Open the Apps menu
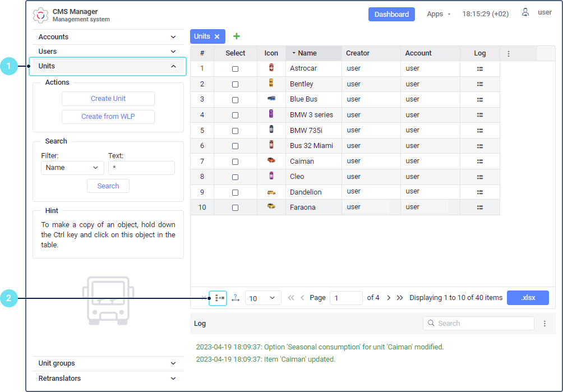 439,15
